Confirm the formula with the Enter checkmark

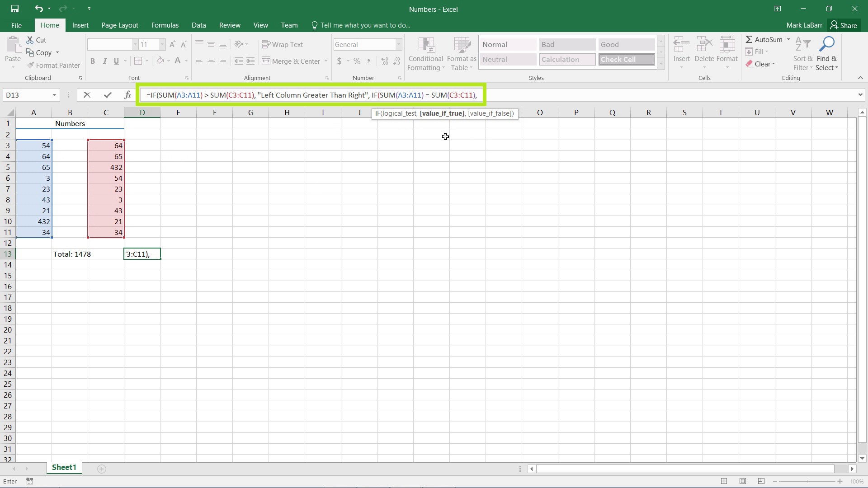(107, 95)
